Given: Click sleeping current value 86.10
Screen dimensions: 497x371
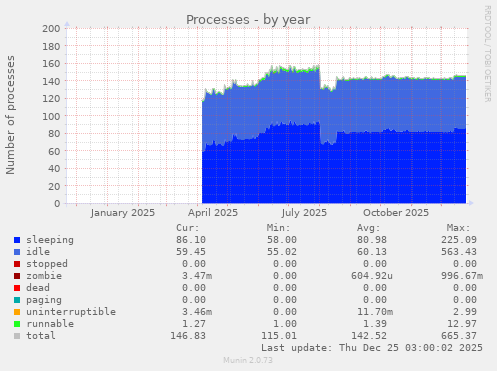Looking at the screenshot, I should (x=191, y=240).
